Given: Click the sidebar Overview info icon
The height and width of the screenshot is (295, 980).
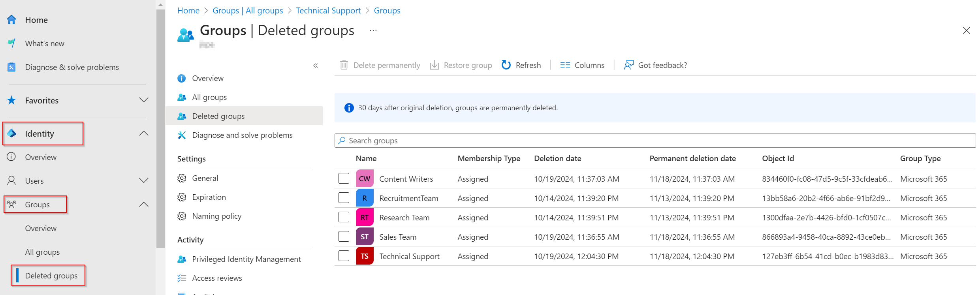Looking at the screenshot, I should click(x=11, y=157).
